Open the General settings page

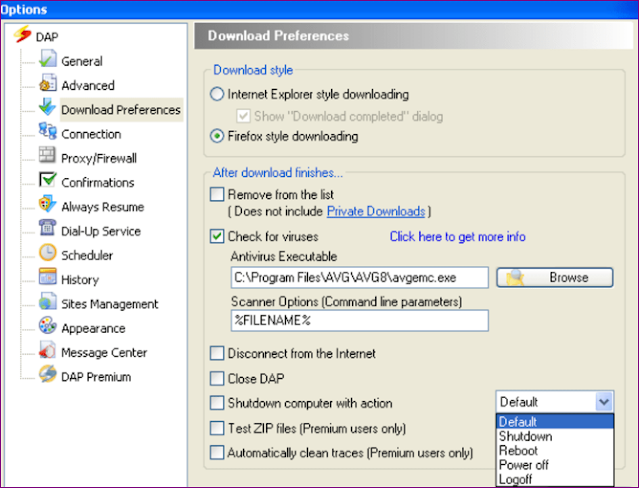pos(82,61)
